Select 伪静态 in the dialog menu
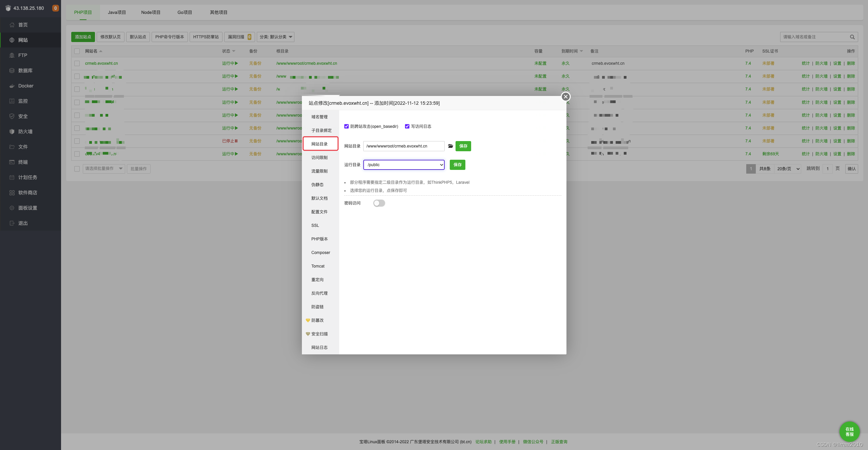 [320, 185]
